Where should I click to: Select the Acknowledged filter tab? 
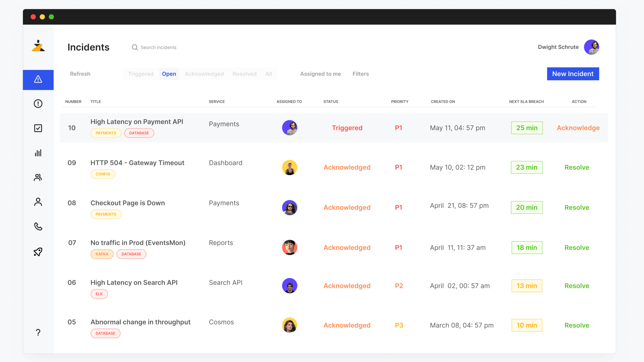click(x=204, y=74)
